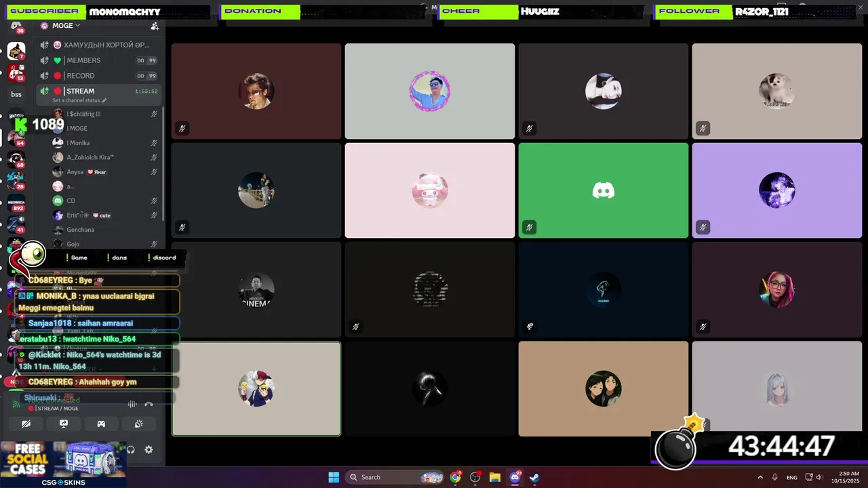Screen dimensions: 868x488
Task: Click the '! dans' command label in overlay
Action: (117, 258)
